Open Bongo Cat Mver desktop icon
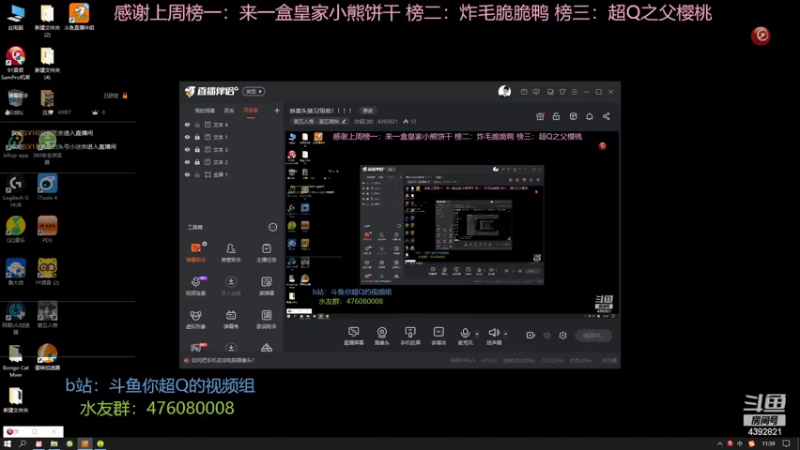The image size is (800, 450). coord(16,361)
